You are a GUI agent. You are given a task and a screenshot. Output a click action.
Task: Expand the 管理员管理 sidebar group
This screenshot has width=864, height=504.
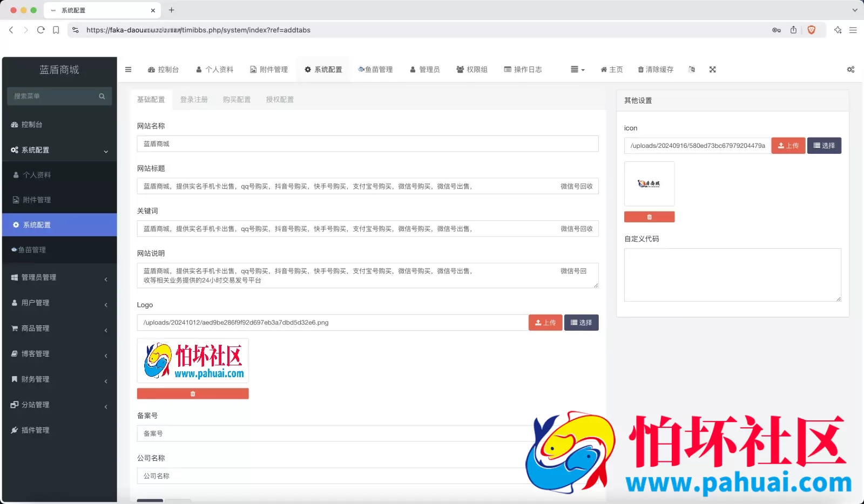pos(59,277)
